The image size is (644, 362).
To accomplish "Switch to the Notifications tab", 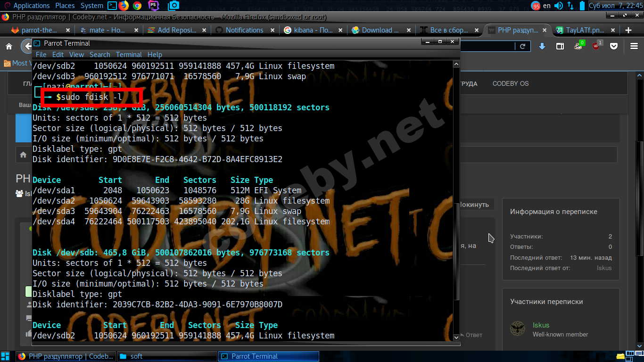I will (244, 30).
